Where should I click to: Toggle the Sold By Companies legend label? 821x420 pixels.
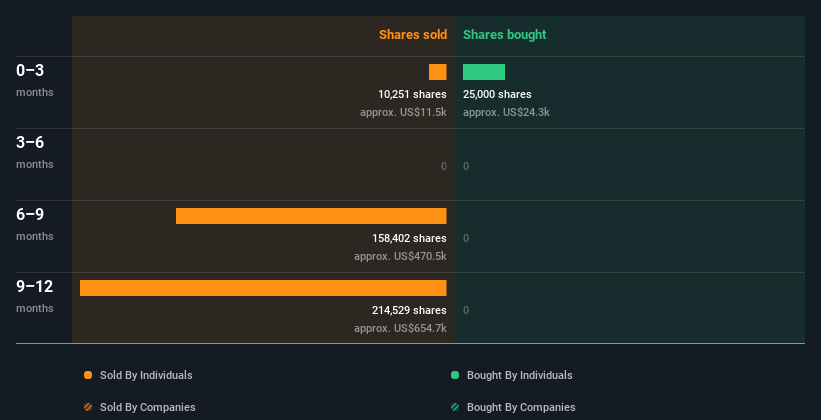pyautogui.click(x=148, y=407)
